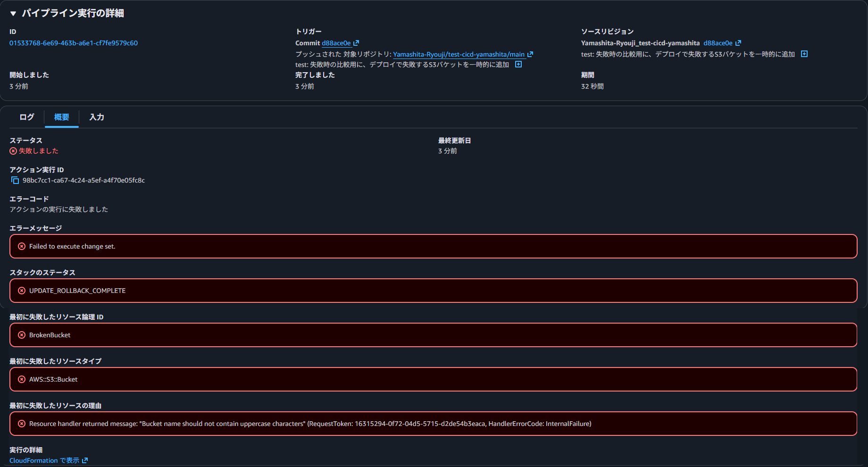Select action execution ID 98bc7cc1 text

point(83,180)
